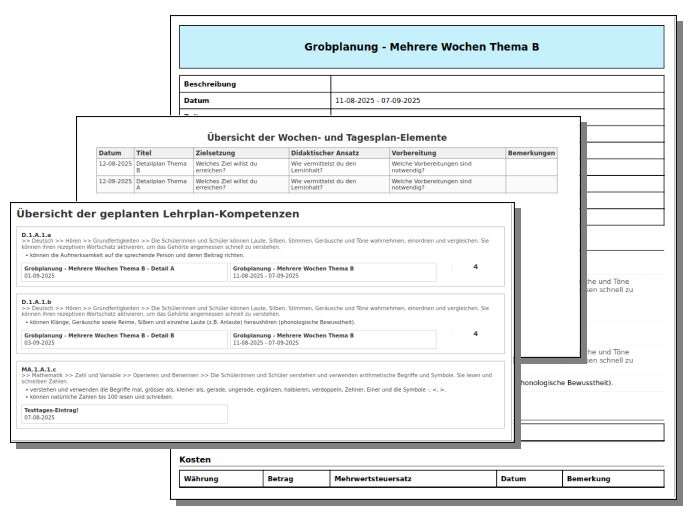
Task: Click bullet "können Klänge, Geräusche sowie Reime"
Action: click(x=192, y=322)
